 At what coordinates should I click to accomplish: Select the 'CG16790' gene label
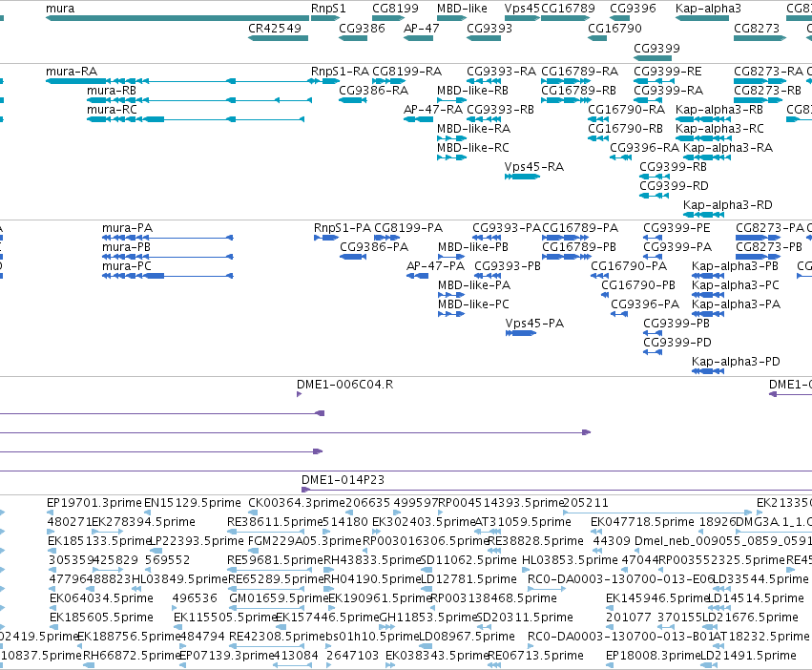[614, 29]
